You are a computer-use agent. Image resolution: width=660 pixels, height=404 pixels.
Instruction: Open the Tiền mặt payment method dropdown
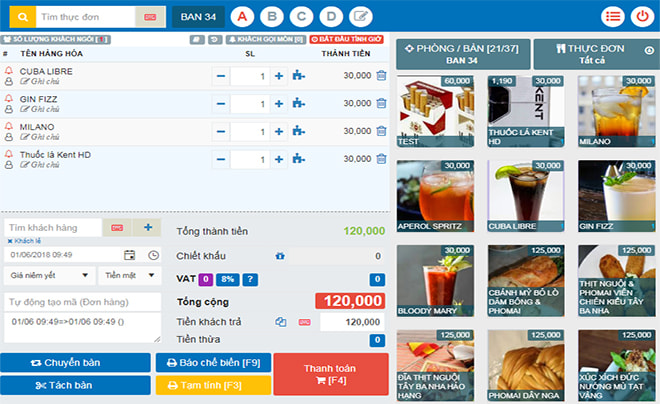128,275
